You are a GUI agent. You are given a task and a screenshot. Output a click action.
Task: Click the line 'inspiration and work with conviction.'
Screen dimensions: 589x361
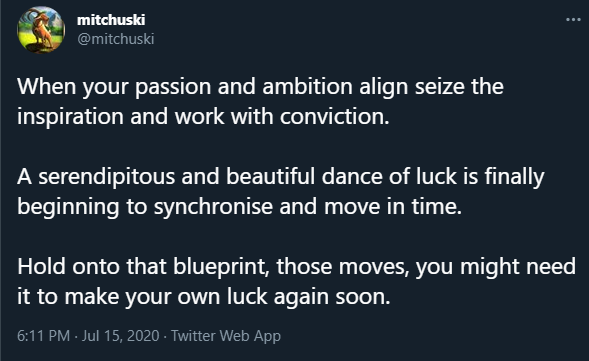(203, 116)
